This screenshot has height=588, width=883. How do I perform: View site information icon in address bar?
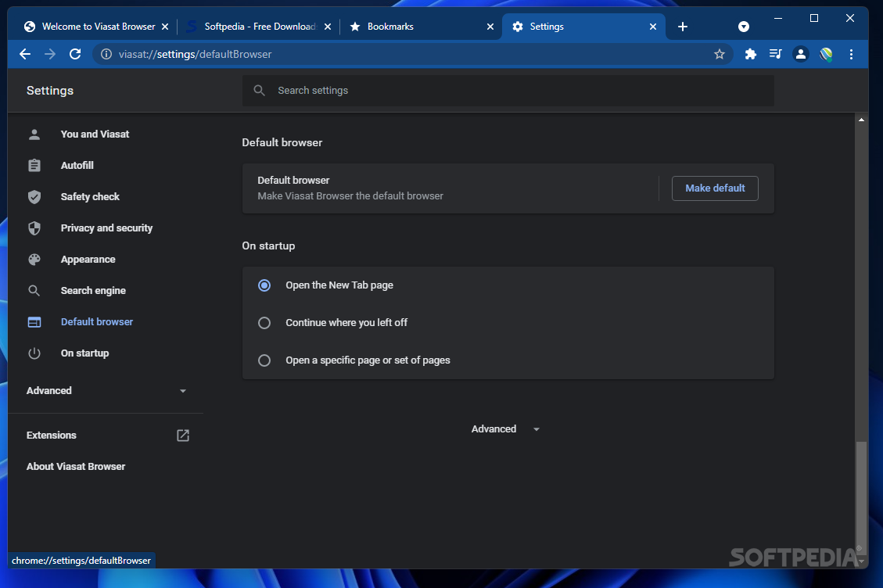click(106, 54)
